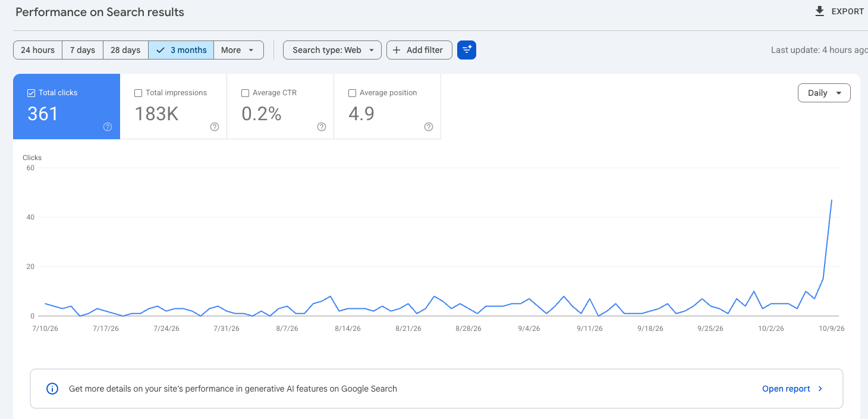Click the Add filter button
The height and width of the screenshot is (419, 868).
(419, 50)
